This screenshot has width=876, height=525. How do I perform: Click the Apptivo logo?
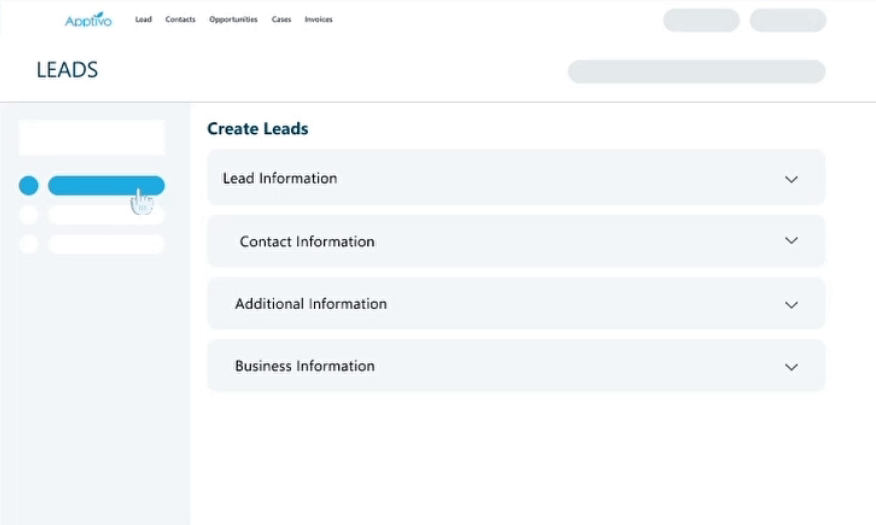click(x=88, y=20)
